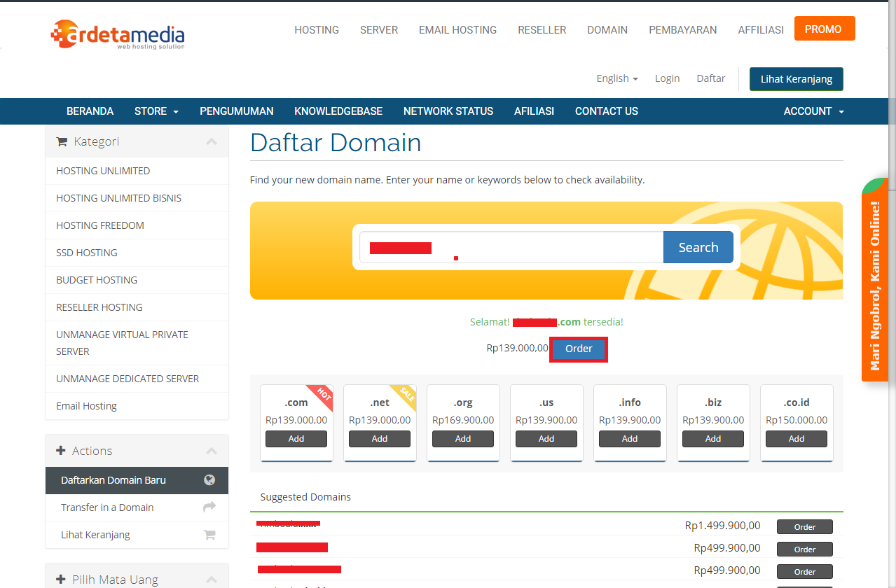Click the Ardetamedia logo
The height and width of the screenshot is (588, 896).
pos(118,34)
